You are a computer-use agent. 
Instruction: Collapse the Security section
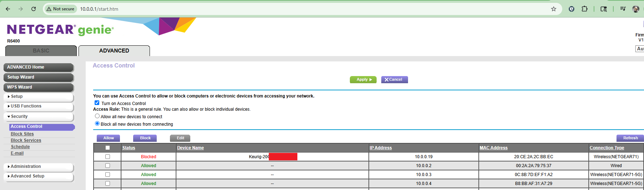pos(39,117)
